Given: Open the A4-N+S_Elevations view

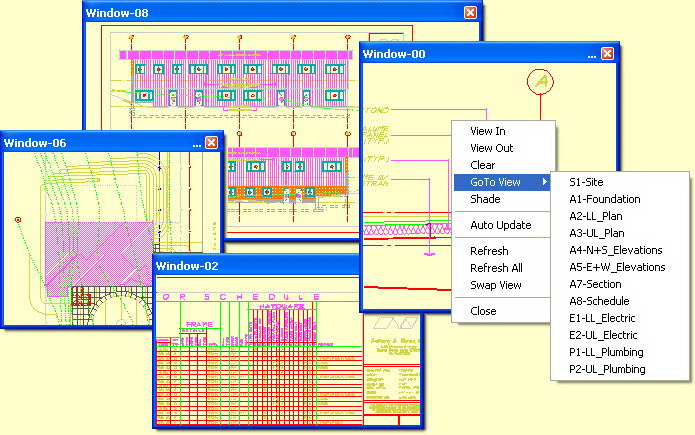Looking at the screenshot, I should coord(616,251).
